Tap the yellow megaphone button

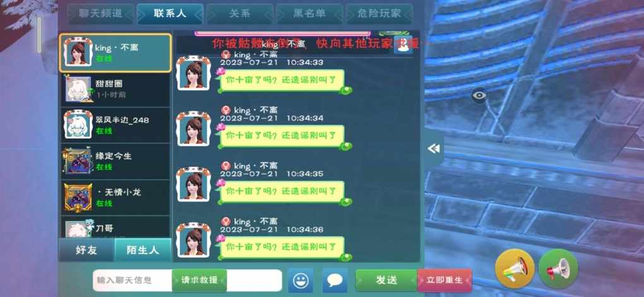[x=515, y=269]
